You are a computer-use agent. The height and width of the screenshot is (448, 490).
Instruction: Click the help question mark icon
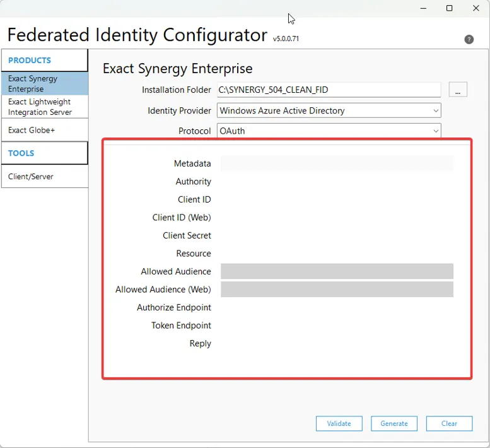coord(469,39)
